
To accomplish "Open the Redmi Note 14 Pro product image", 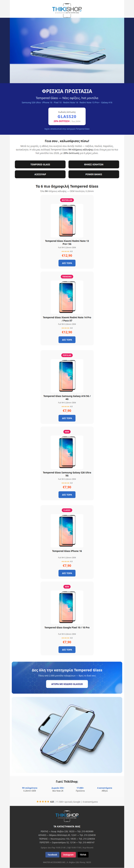I will pos(67,297).
